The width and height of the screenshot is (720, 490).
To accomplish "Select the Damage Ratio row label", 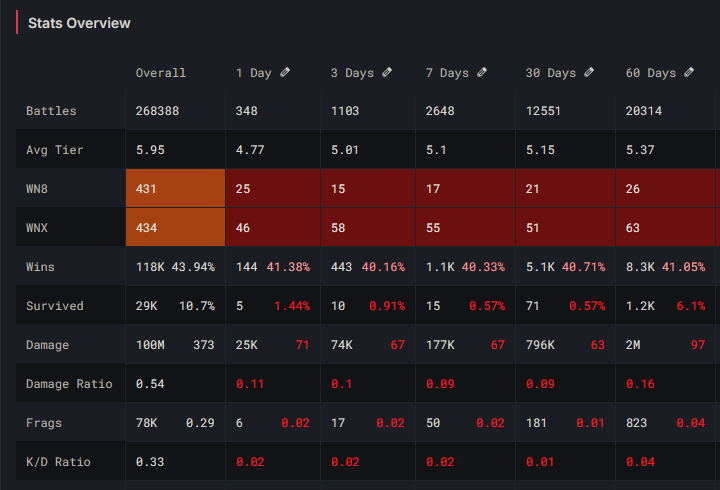I will click(69, 384).
